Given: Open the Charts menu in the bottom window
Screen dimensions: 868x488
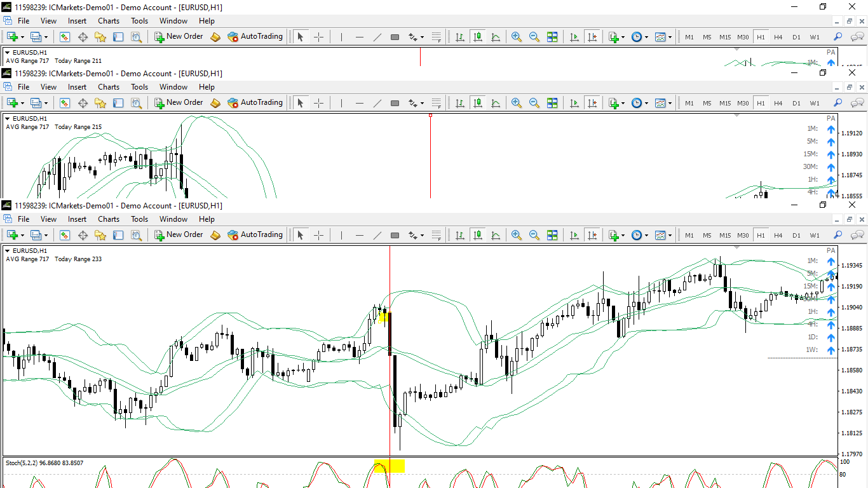Looking at the screenshot, I should coord(109,219).
